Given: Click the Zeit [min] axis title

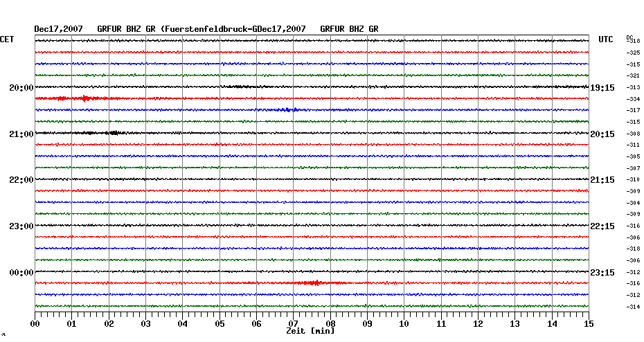Looking at the screenshot, I should point(310,331).
